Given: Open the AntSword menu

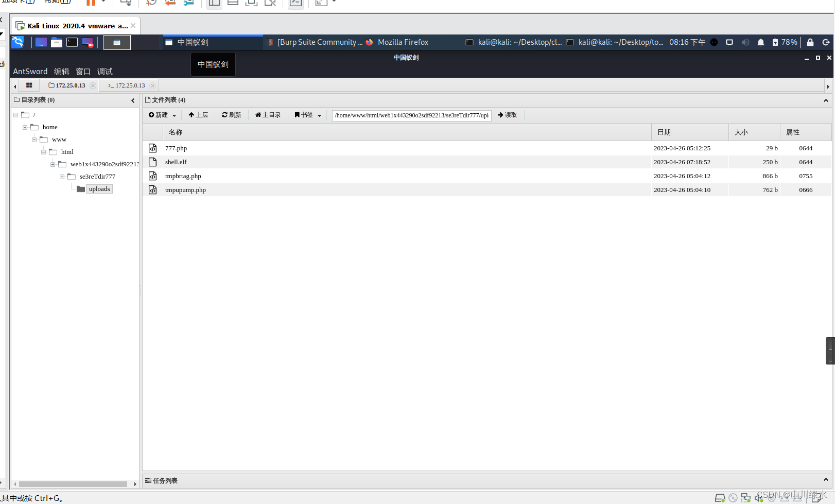Looking at the screenshot, I should (x=30, y=72).
